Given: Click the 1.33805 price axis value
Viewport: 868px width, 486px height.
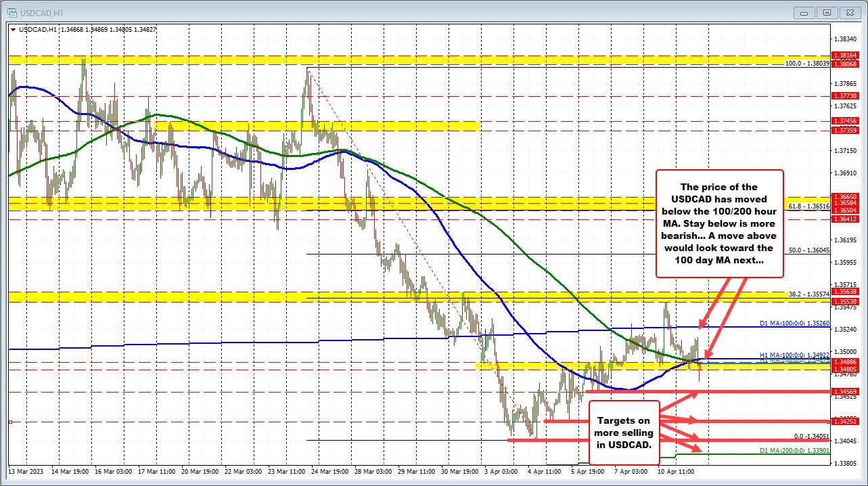Looking at the screenshot, I should tap(846, 464).
